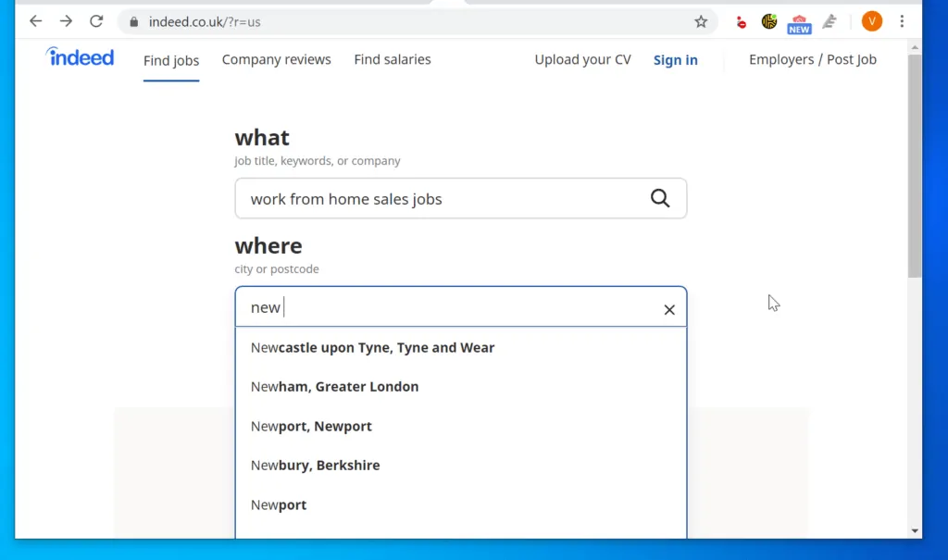
Task: Open the Find salaries section
Action: pos(392,59)
